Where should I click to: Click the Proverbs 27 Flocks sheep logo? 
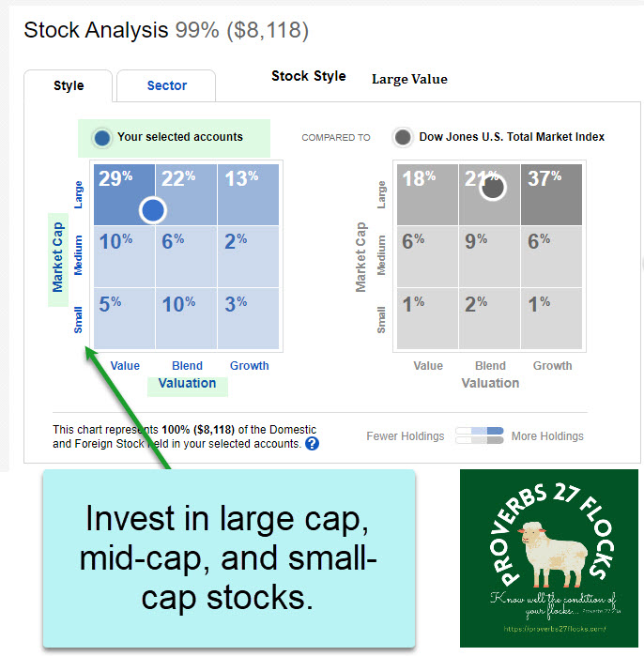(x=548, y=557)
